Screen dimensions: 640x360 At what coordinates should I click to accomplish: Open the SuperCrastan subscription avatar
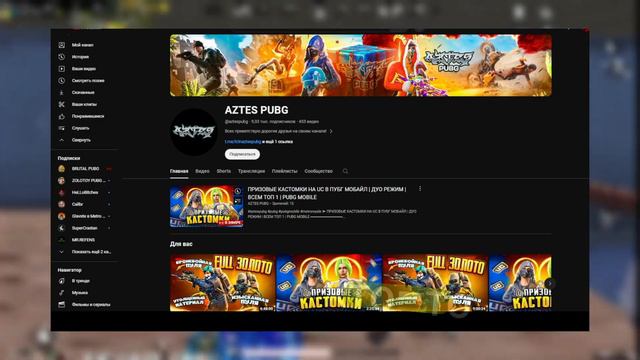click(x=62, y=228)
